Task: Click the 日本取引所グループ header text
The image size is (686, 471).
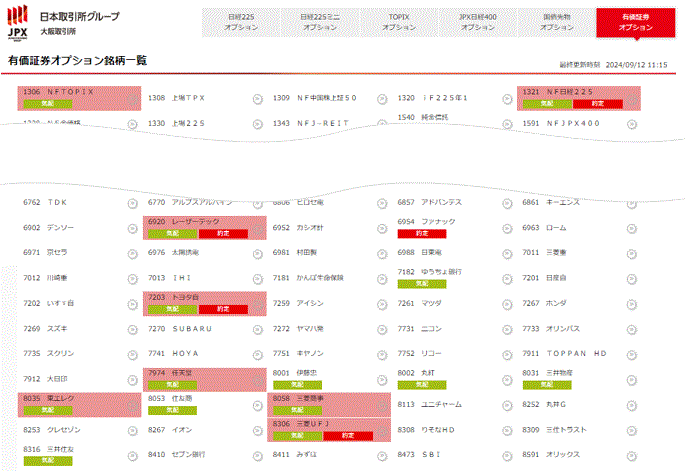Action: click(x=80, y=17)
